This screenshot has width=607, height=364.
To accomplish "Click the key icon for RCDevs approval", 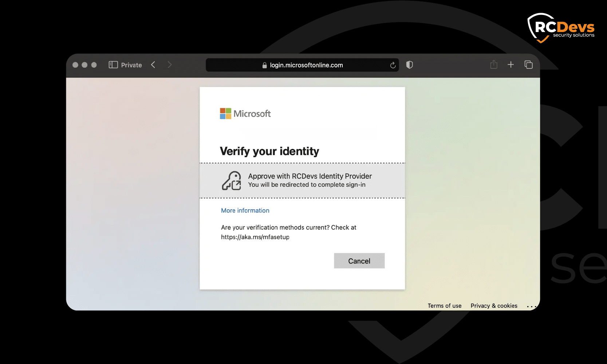I will (232, 181).
